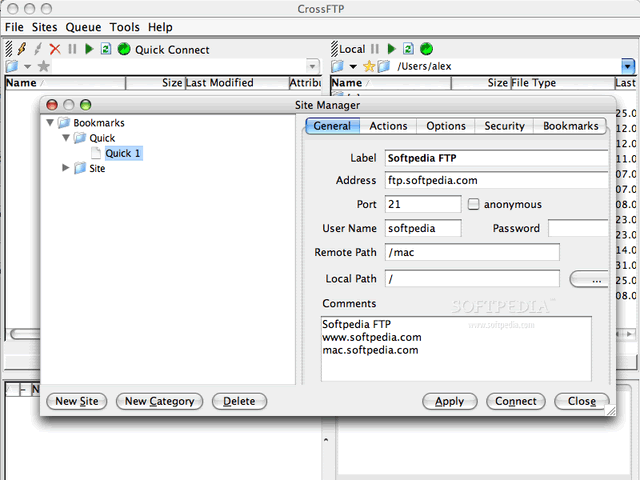Switch to the Bookmarks tab
Viewport: 640px width, 480px height.
click(570, 126)
